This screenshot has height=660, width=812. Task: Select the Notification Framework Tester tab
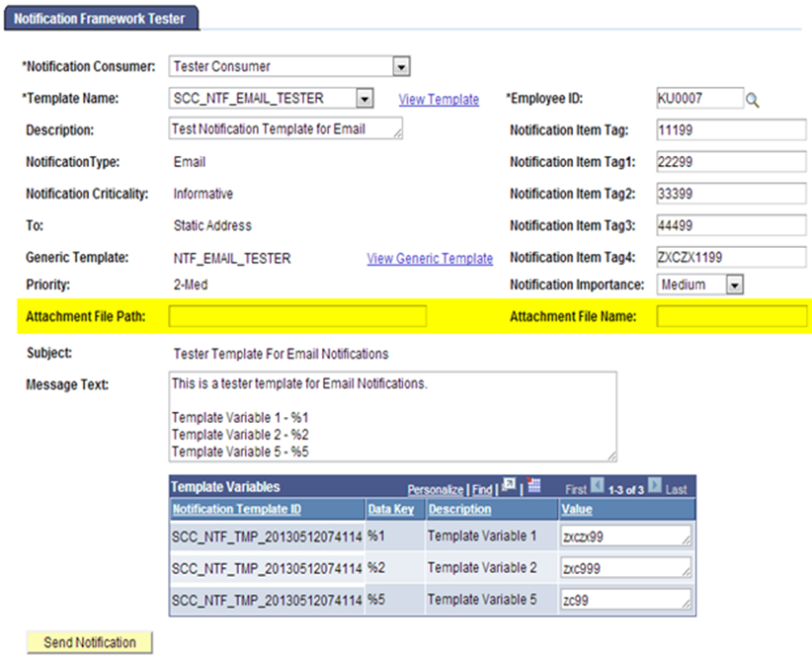pos(102,17)
